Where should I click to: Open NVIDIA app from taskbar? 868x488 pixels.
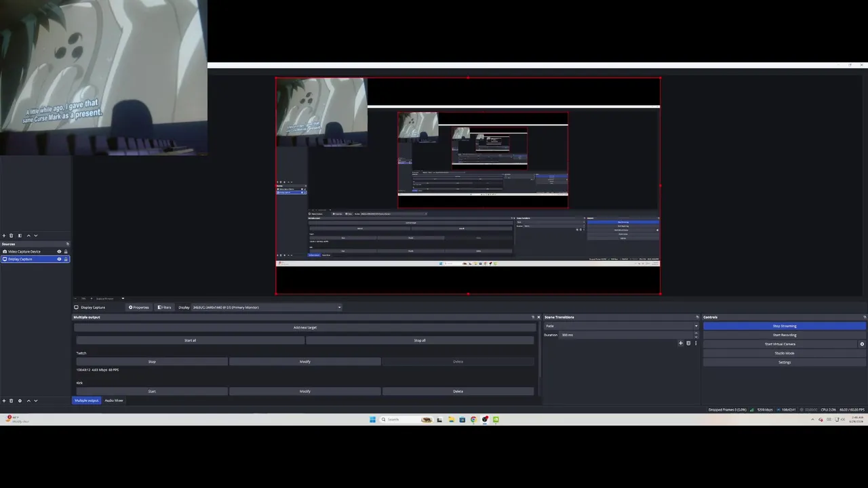pyautogui.click(x=496, y=420)
